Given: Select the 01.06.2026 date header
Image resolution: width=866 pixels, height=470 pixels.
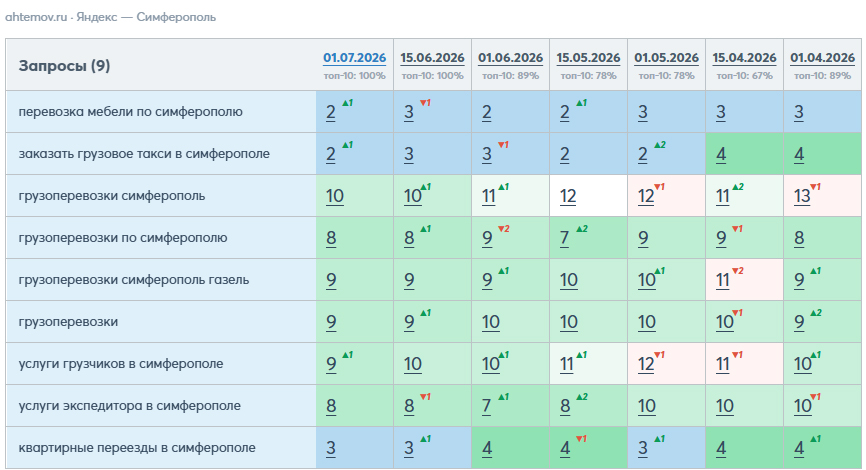Looking at the screenshot, I should [x=510, y=58].
